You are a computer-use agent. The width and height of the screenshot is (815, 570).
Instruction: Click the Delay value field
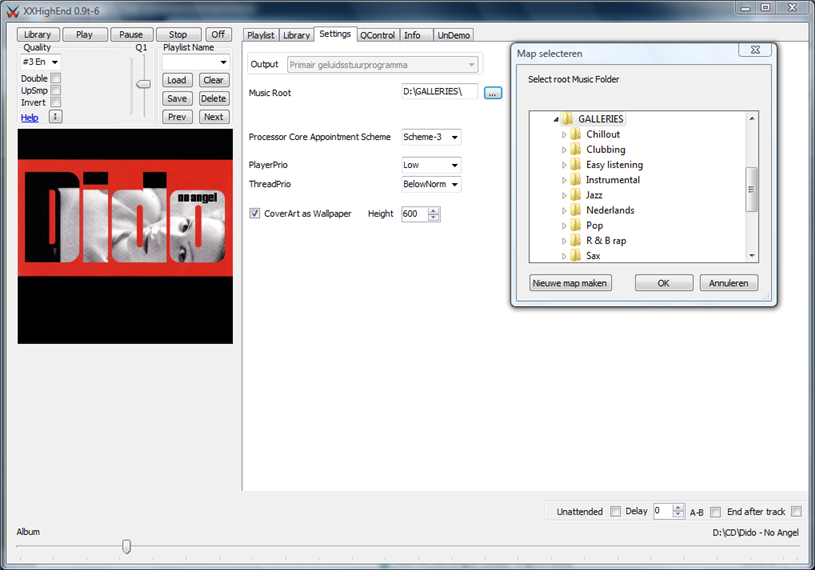663,511
